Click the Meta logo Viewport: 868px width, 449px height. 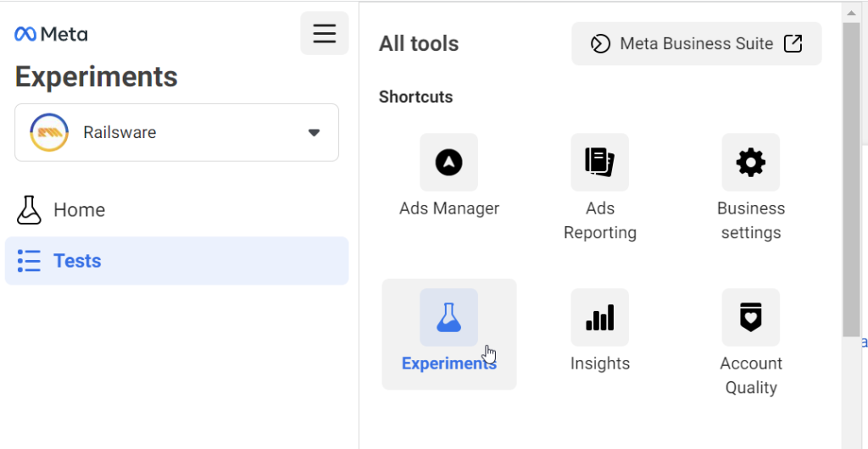click(x=51, y=34)
